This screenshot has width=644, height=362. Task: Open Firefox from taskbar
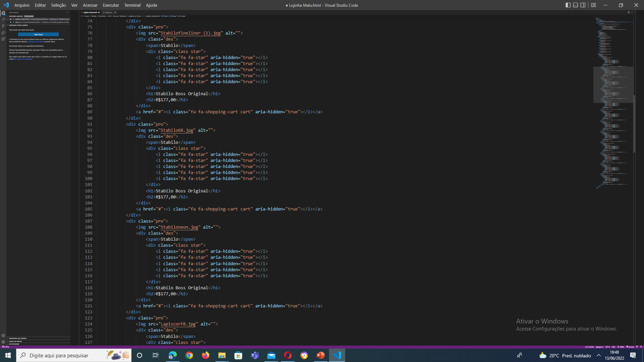tap(206, 355)
